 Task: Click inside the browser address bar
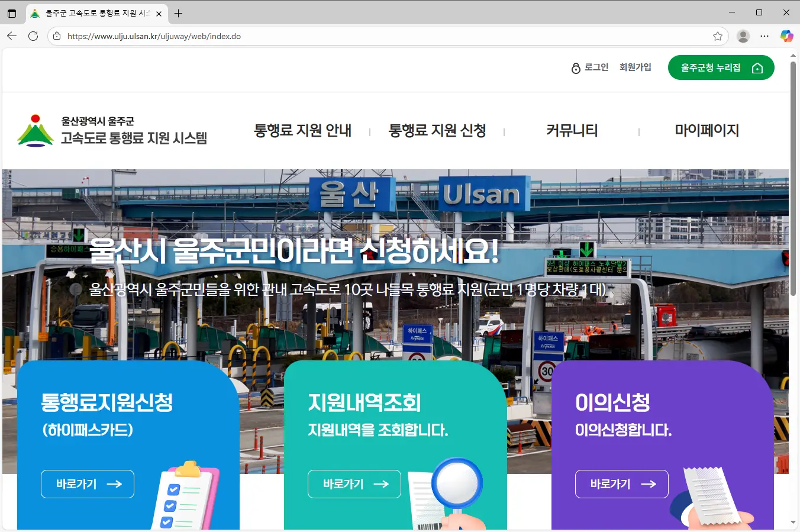coord(237,36)
